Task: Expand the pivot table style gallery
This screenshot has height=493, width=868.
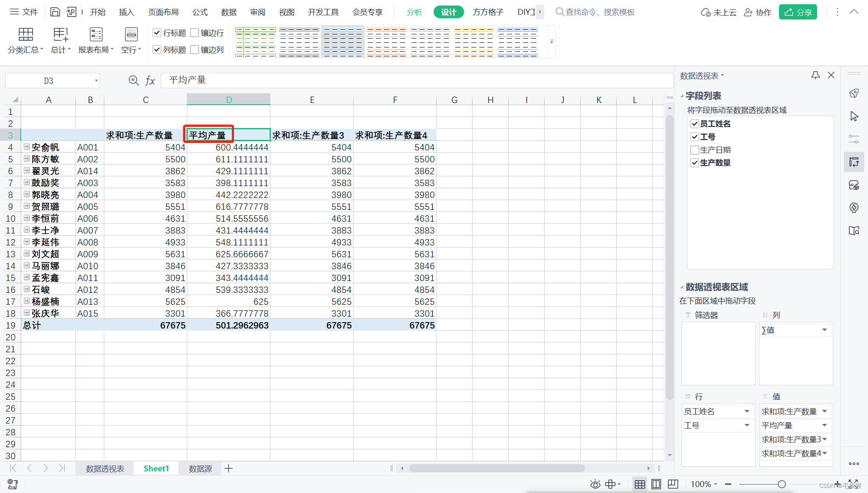Action: click(551, 42)
